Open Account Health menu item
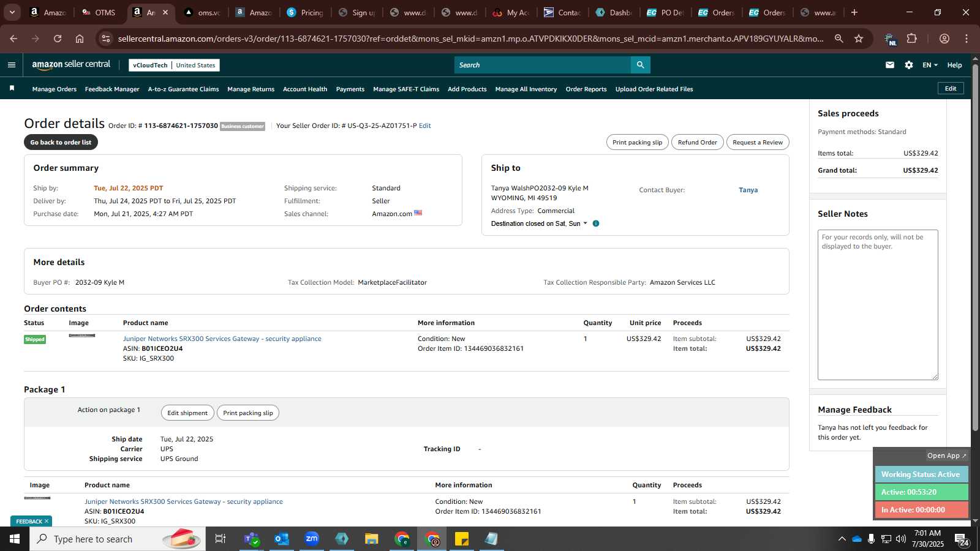 coord(305,89)
